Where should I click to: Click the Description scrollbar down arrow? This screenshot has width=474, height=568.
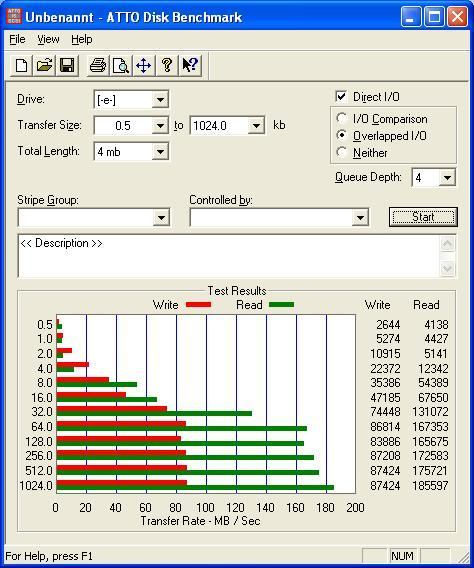(448, 268)
